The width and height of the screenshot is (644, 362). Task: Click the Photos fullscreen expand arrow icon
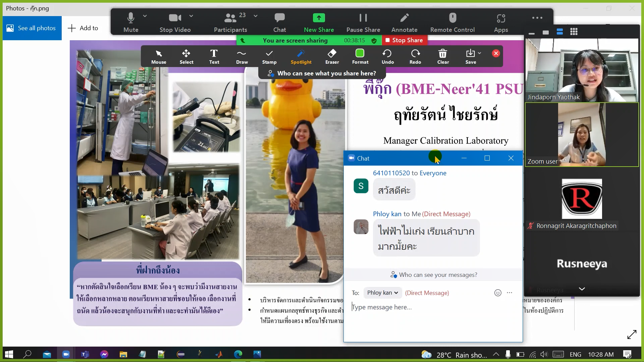[x=632, y=335]
